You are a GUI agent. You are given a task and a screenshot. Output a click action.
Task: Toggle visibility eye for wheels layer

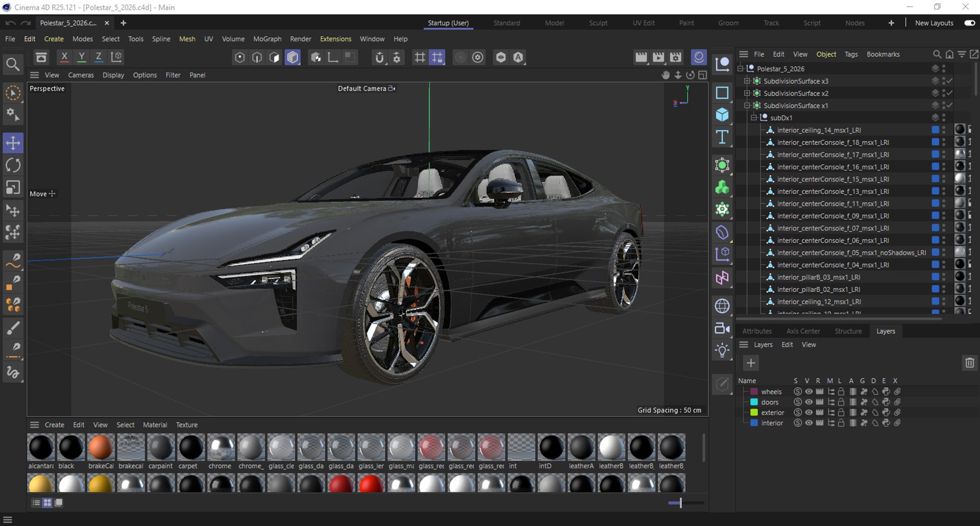808,392
